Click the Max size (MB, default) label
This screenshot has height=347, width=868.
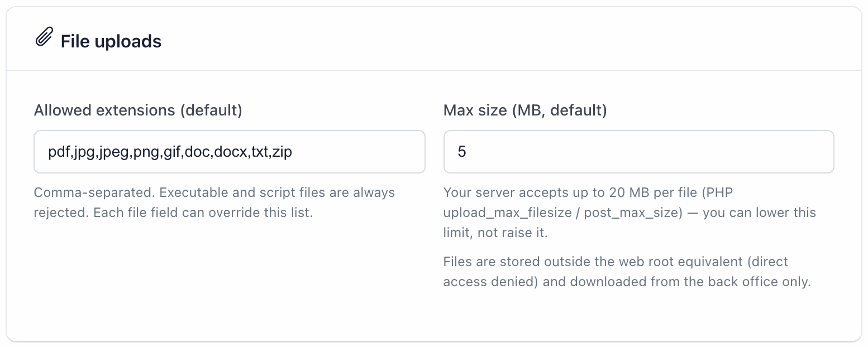(x=525, y=110)
